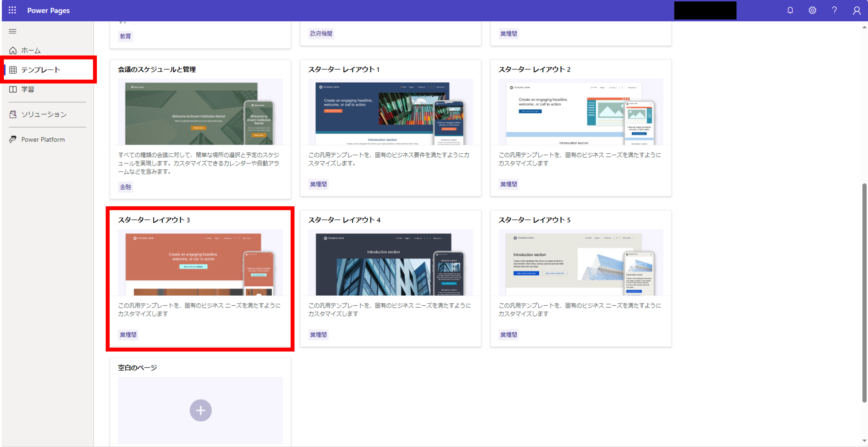Click the スターター レイアウト 4 title

344,220
